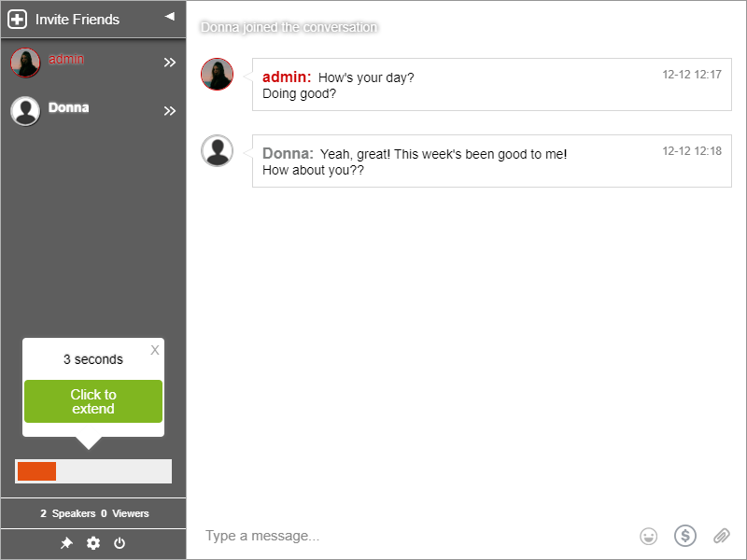The image size is (747, 560).
Task: Pin the chat sidebar
Action: click(x=66, y=543)
